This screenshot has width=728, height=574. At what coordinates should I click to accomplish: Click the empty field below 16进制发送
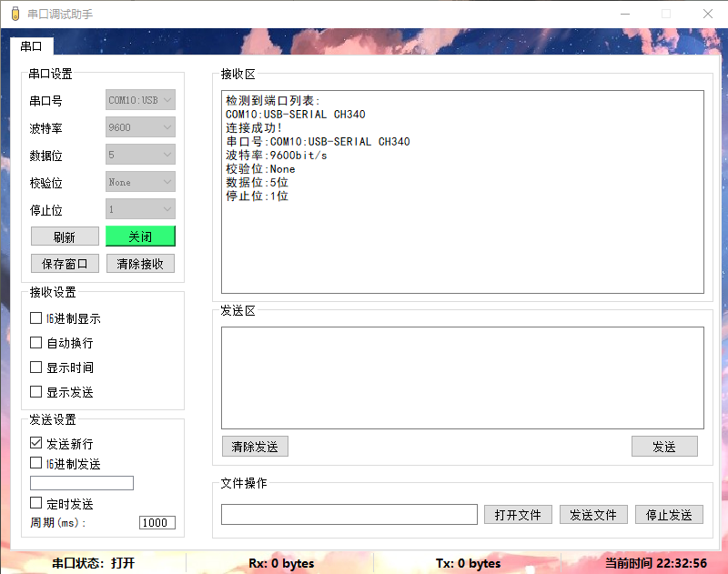[x=82, y=483]
